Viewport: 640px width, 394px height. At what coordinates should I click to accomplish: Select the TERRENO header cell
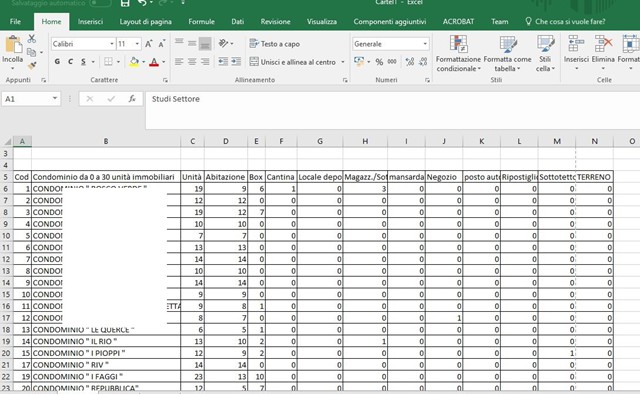(594, 177)
